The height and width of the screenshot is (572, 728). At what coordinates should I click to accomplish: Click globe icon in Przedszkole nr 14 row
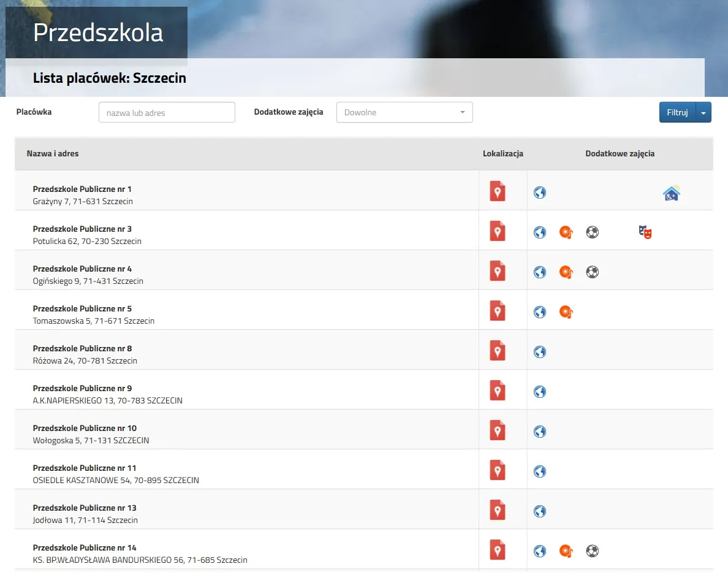[x=539, y=551]
